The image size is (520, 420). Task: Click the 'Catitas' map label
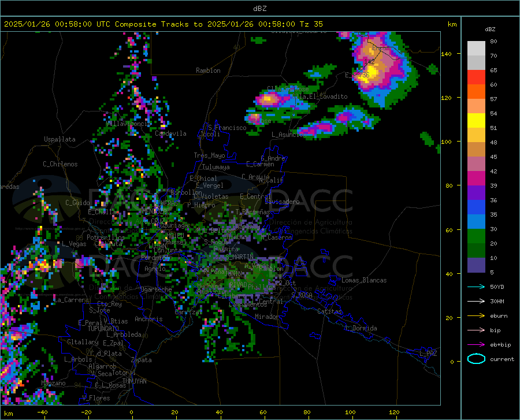click(330, 311)
